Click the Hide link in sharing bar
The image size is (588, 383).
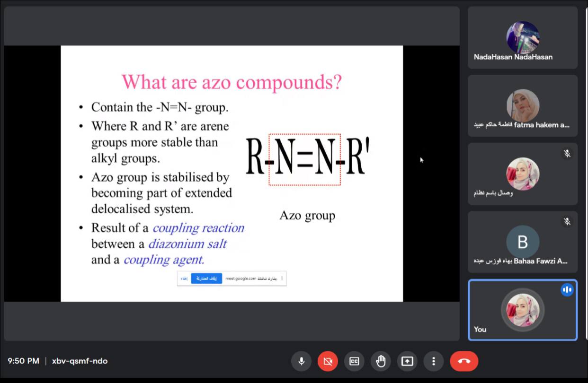coord(184,279)
